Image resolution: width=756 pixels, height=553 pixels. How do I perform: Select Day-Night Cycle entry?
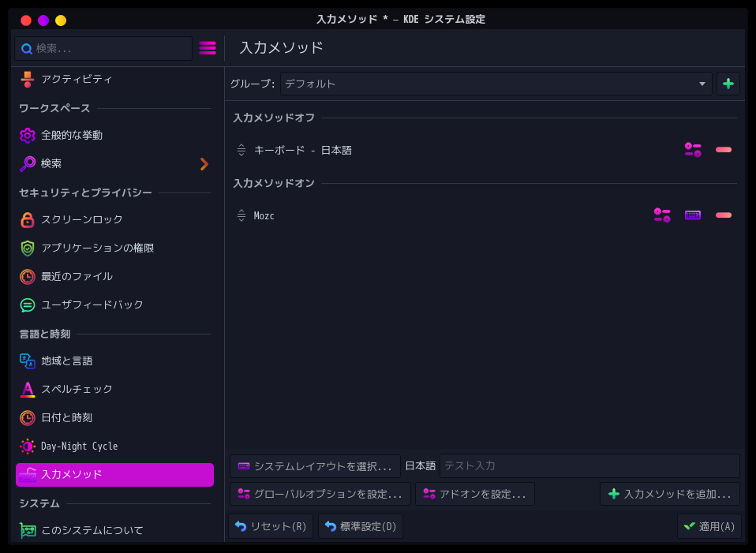[114, 447]
